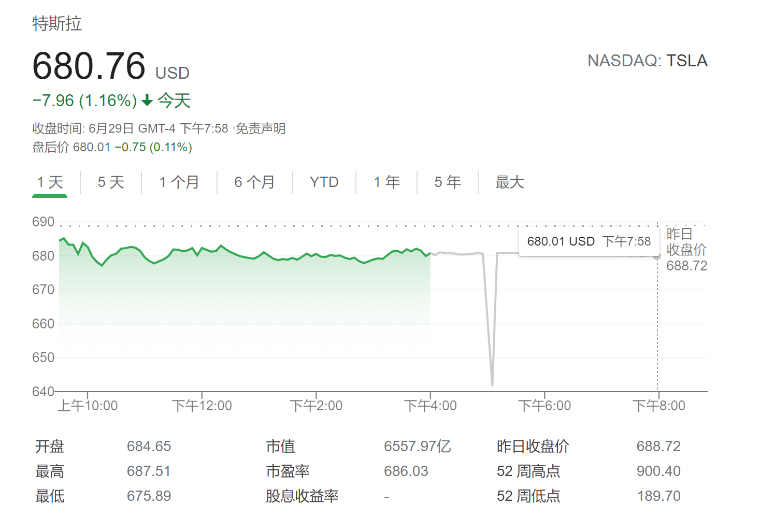Click the 开盘 value 684.65
Viewport: 760px width, 532px height.
(149, 447)
